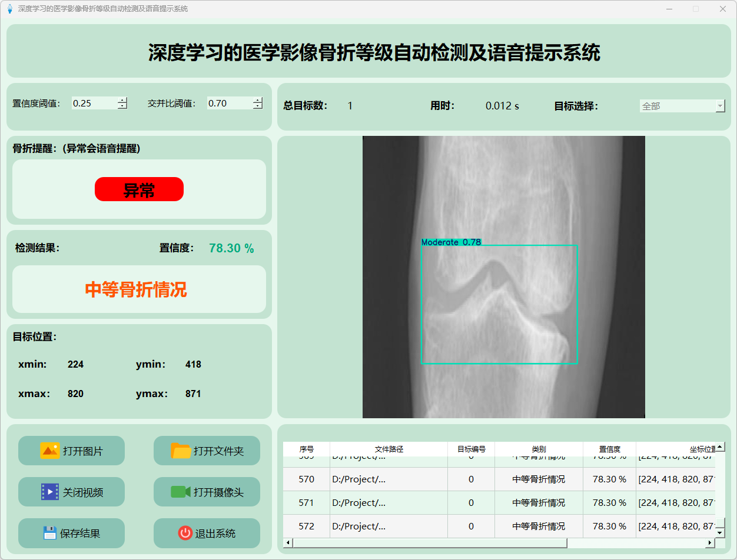This screenshot has height=560, width=737.
Task: Stop video using 关闭视频 label
Action: coord(83,492)
